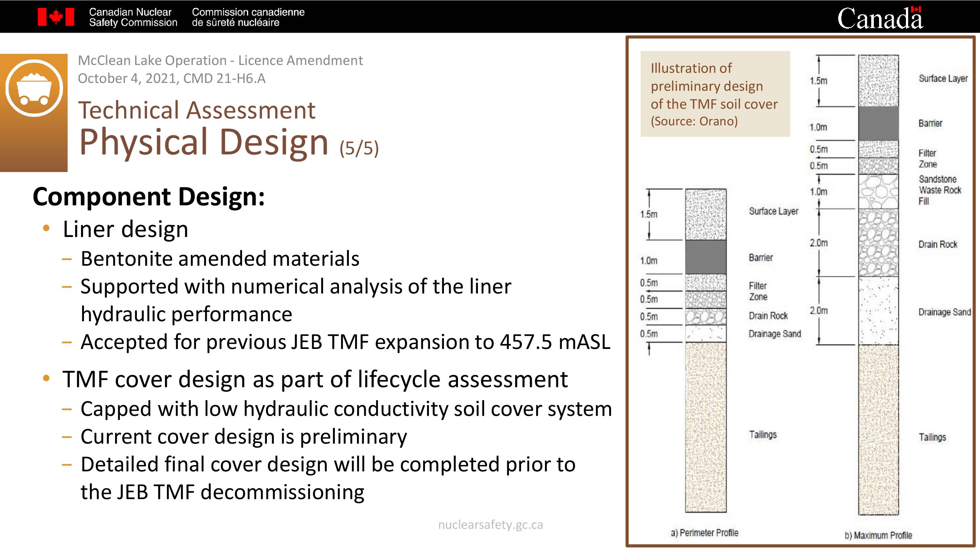
Task: Click 'Drainage Sand' label of perimeter profile
Action: [775, 334]
